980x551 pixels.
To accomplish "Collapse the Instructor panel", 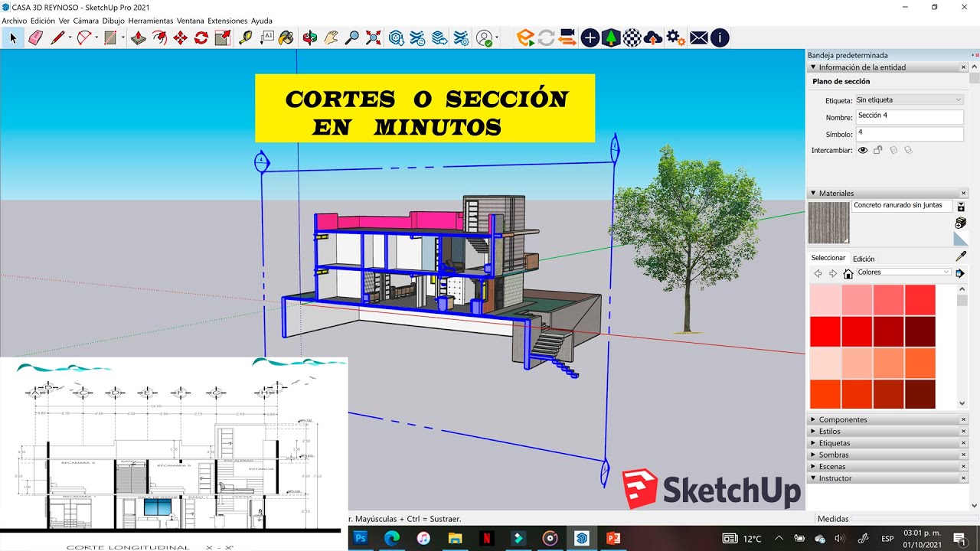I will pyautogui.click(x=813, y=478).
